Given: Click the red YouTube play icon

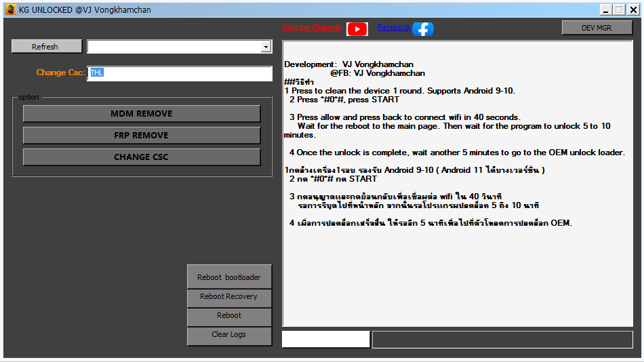Looking at the screenshot, I should (357, 28).
